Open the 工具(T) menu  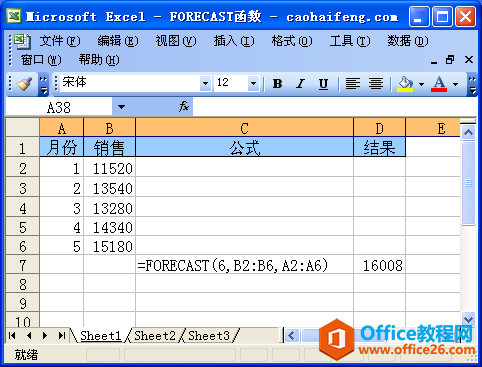(350, 41)
